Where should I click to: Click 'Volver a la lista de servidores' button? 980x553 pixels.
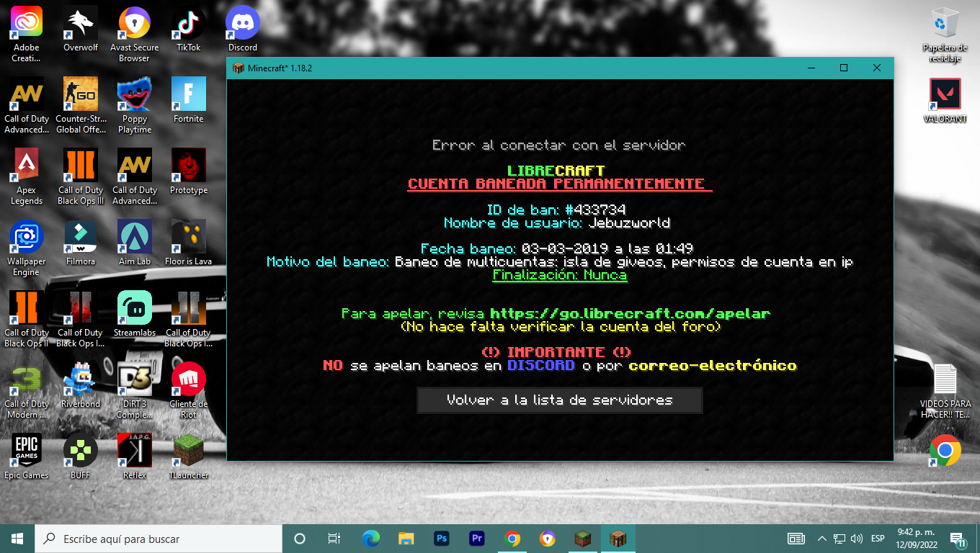pyautogui.click(x=559, y=400)
